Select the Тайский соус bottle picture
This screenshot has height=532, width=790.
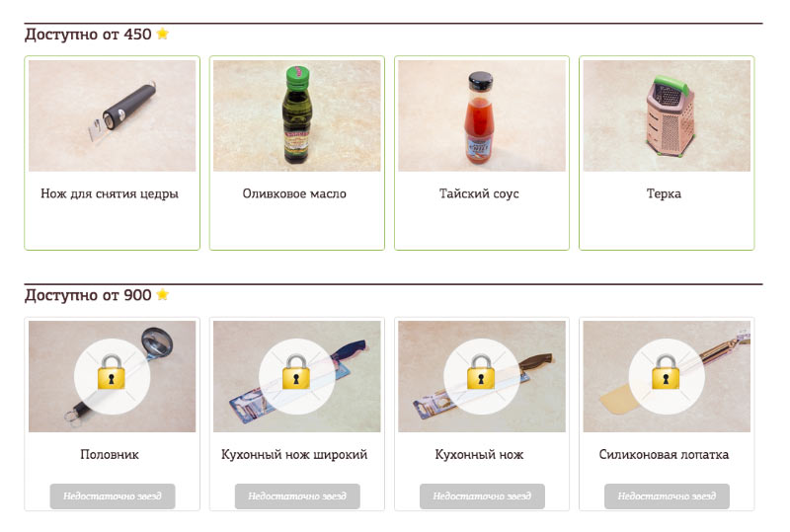pyautogui.click(x=482, y=115)
